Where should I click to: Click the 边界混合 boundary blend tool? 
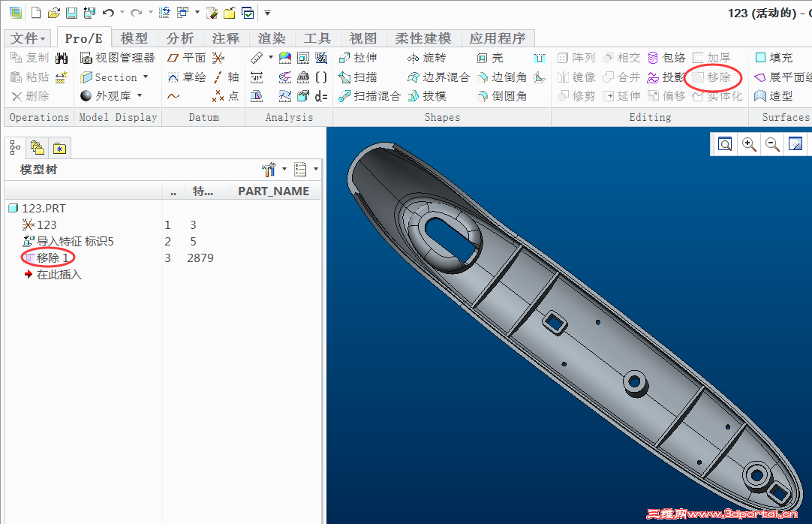click(x=438, y=77)
